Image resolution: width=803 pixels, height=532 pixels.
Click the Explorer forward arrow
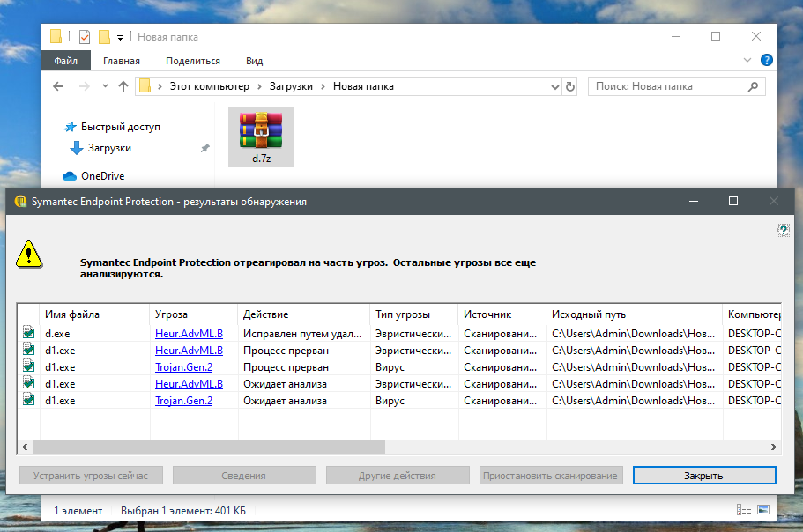[x=85, y=86]
